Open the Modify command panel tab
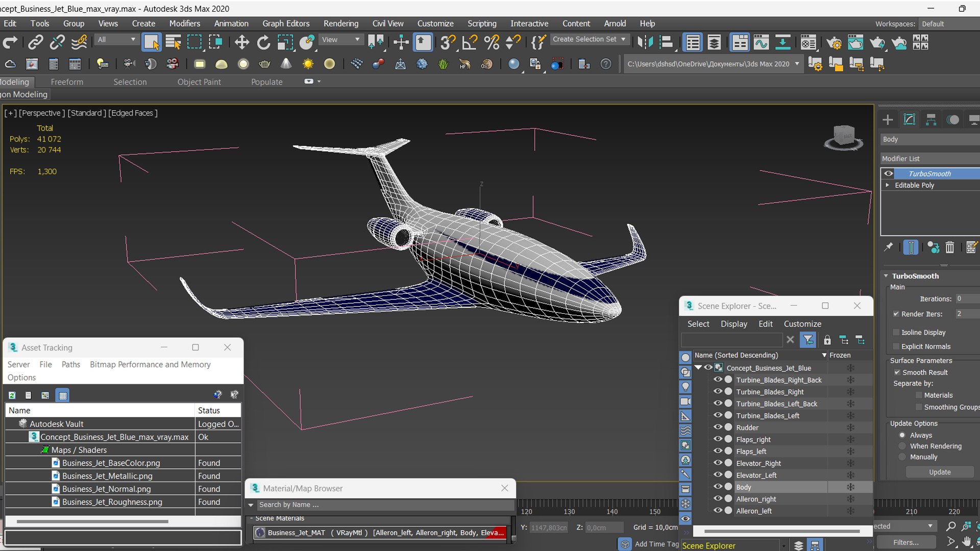The width and height of the screenshot is (980, 551). [910, 119]
